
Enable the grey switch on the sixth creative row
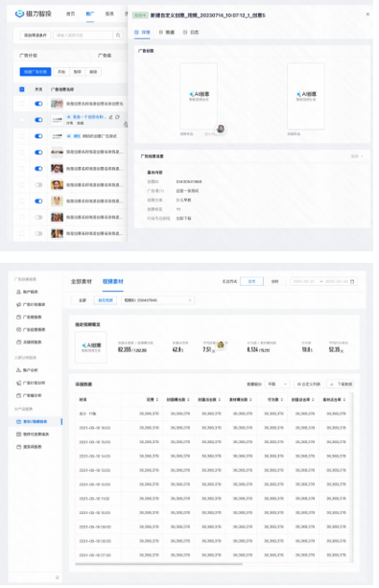(x=38, y=185)
